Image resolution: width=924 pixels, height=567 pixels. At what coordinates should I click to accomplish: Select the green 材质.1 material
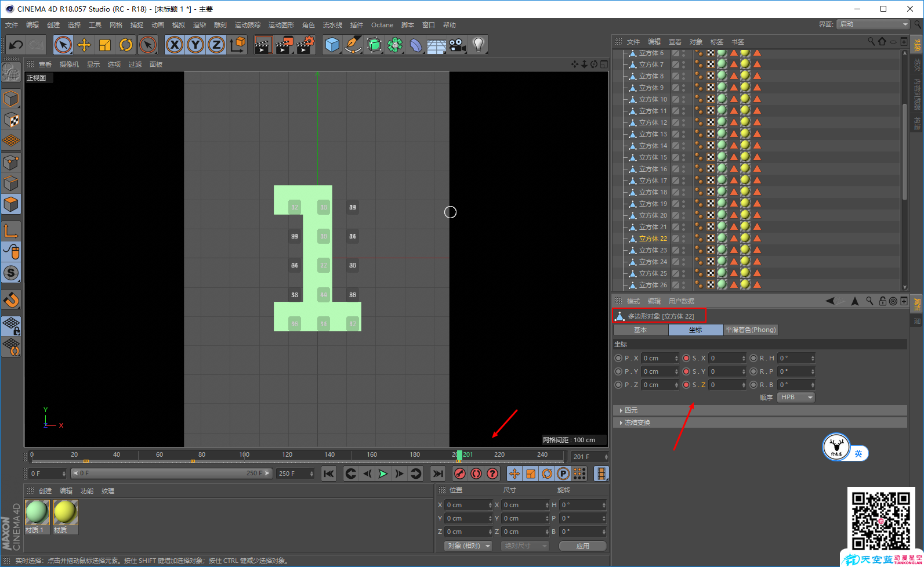[x=37, y=513]
